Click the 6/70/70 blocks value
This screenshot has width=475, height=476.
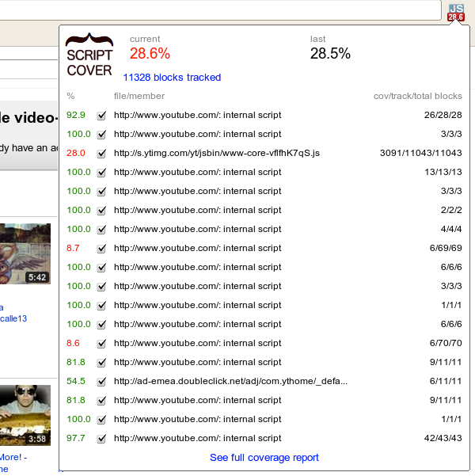coord(446,343)
